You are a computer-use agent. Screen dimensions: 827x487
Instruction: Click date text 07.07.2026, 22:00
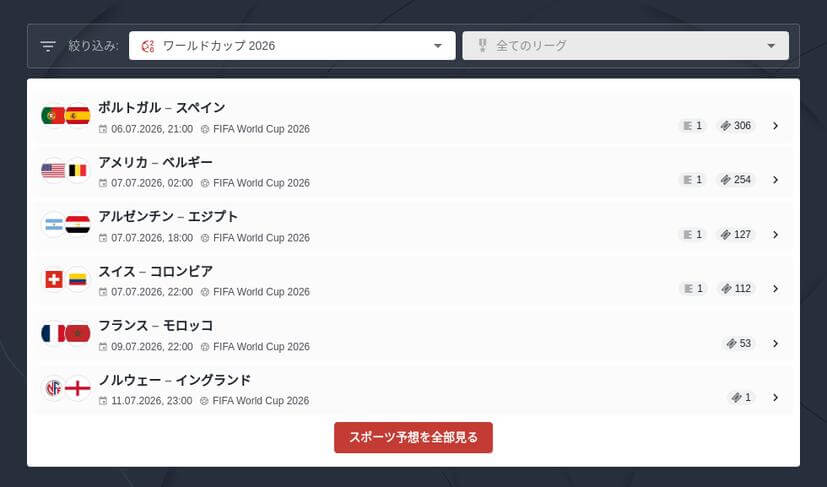click(152, 292)
